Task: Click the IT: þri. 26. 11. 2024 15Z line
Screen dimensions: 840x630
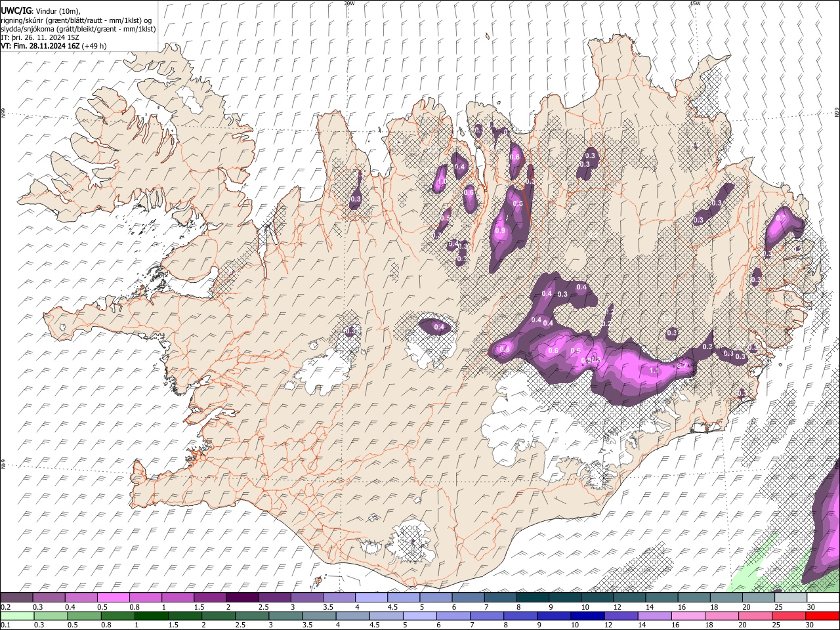Action: click(x=40, y=37)
